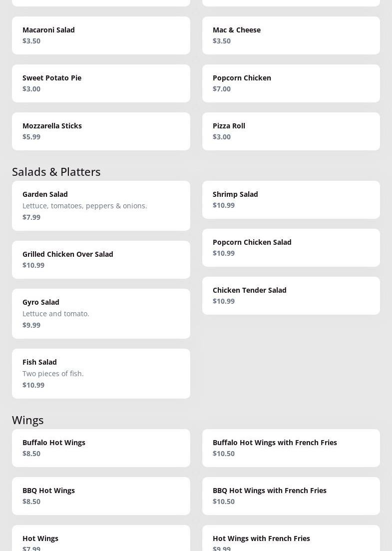This screenshot has height=551, width=392.
Task: Choose Buffalo Hot Wings with French Fries
Action: pos(291,448)
